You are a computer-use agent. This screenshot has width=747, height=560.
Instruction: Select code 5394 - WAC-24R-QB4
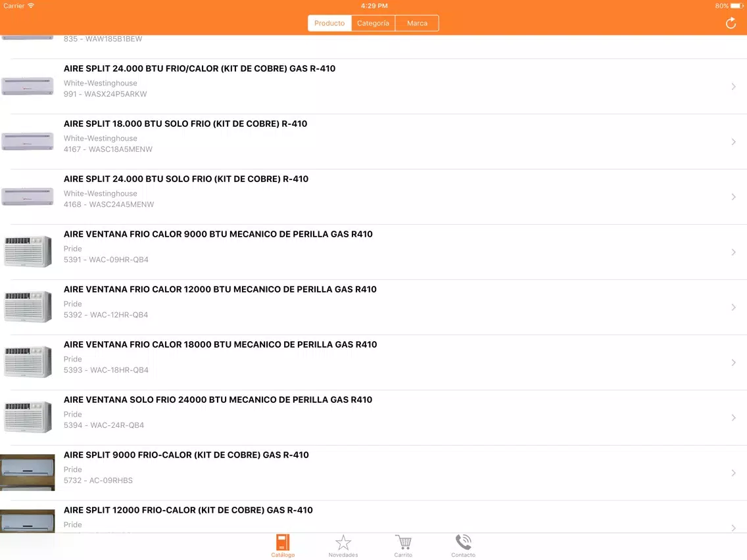104,426
